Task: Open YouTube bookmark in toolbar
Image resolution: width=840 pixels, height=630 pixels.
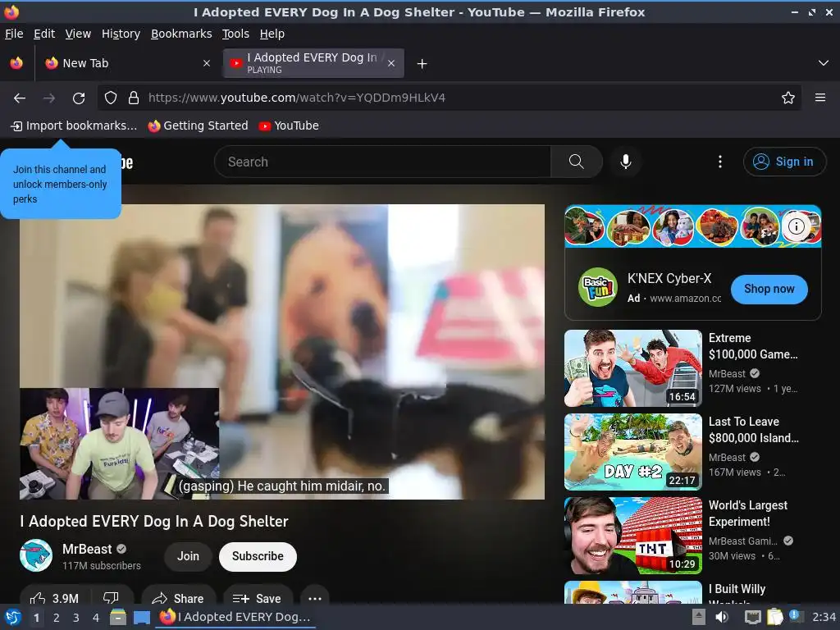Action: [289, 126]
